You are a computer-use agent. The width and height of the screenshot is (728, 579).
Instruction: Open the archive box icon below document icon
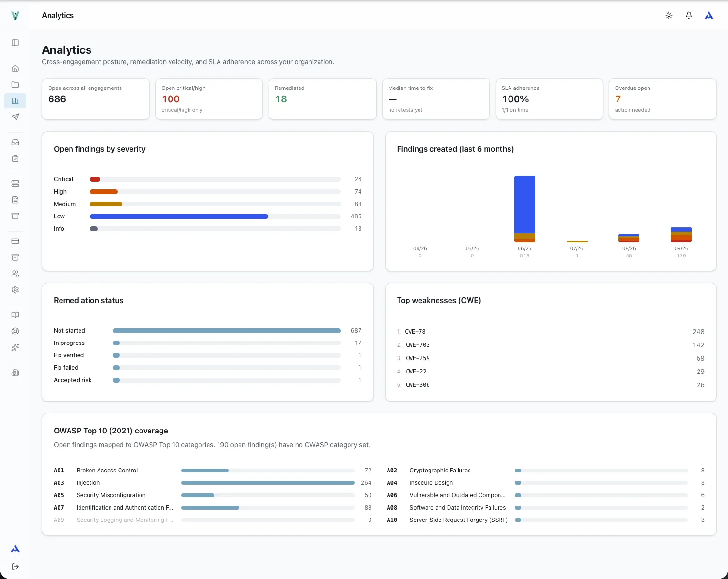tap(15, 216)
